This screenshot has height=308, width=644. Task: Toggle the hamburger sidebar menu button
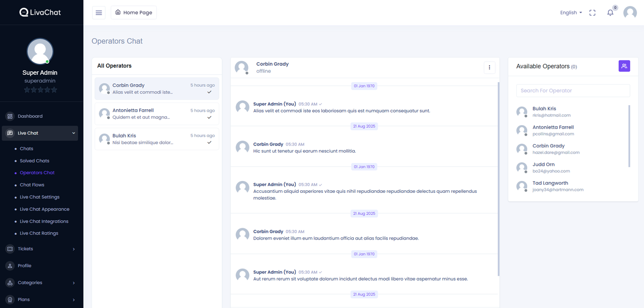(99, 12)
